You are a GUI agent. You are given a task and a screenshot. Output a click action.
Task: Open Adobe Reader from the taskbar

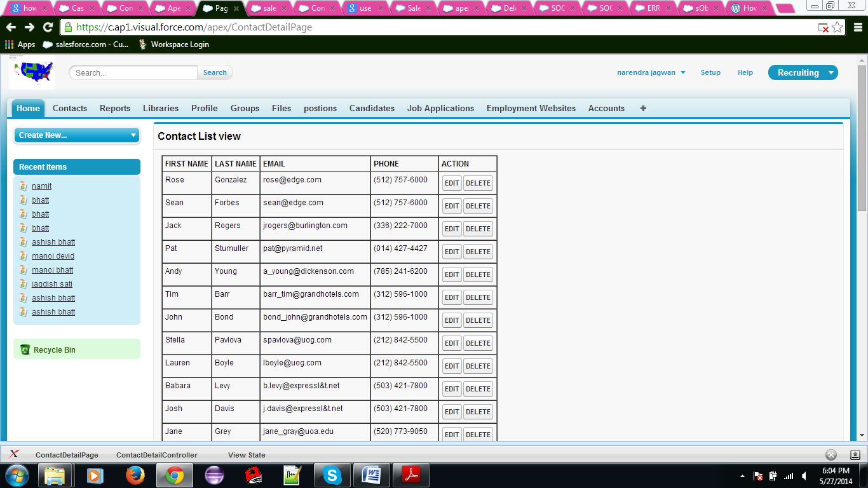coord(411,475)
